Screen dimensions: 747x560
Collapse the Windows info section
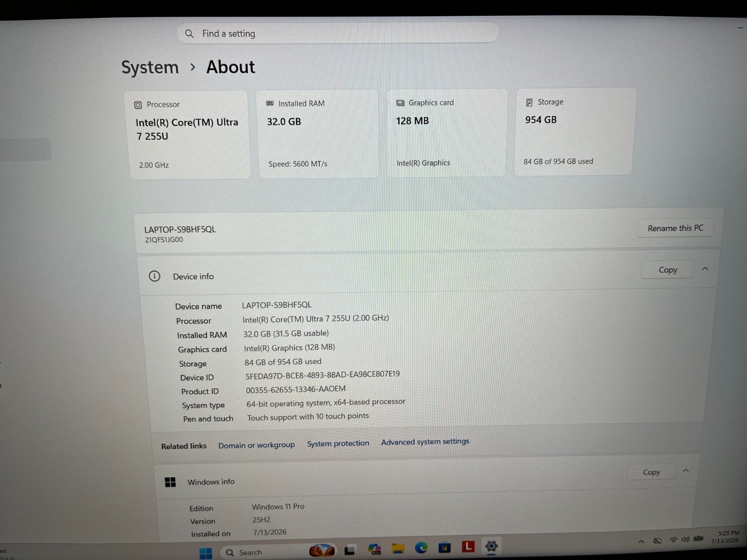[685, 471]
